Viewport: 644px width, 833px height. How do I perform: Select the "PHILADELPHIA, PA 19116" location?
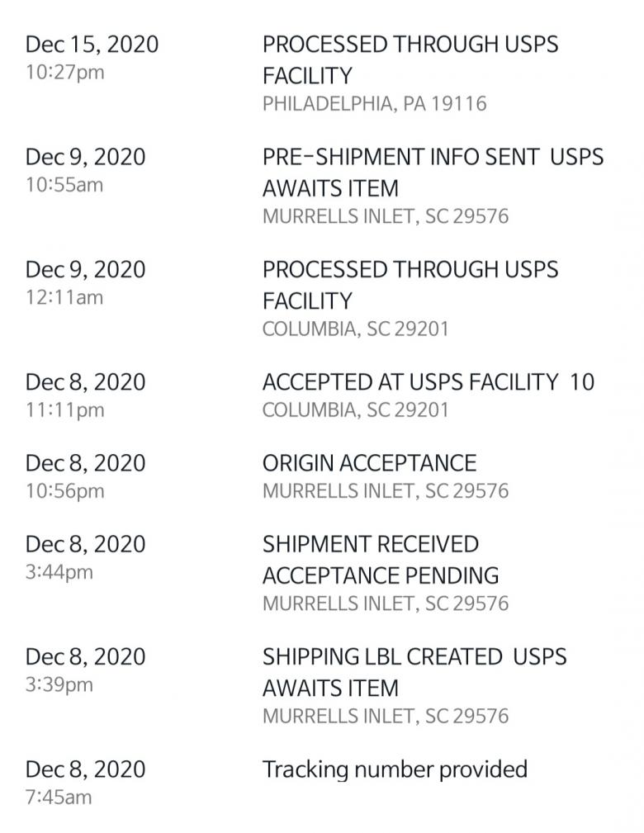[x=374, y=104]
